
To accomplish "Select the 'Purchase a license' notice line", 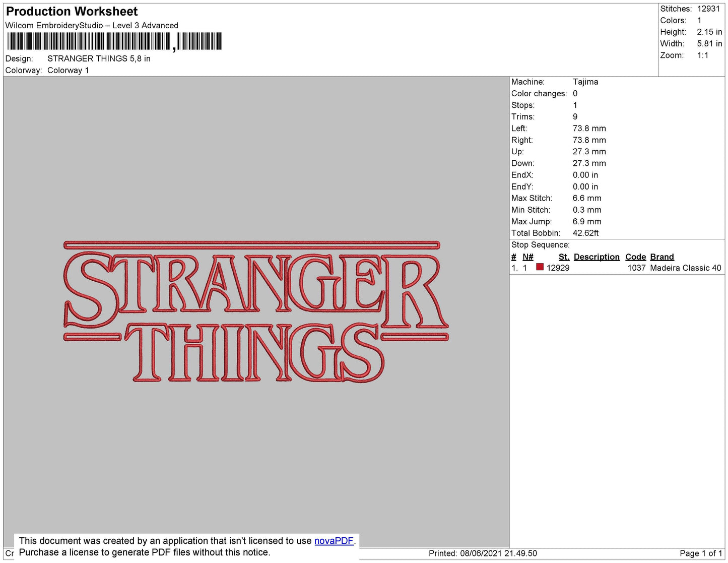I will [145, 552].
